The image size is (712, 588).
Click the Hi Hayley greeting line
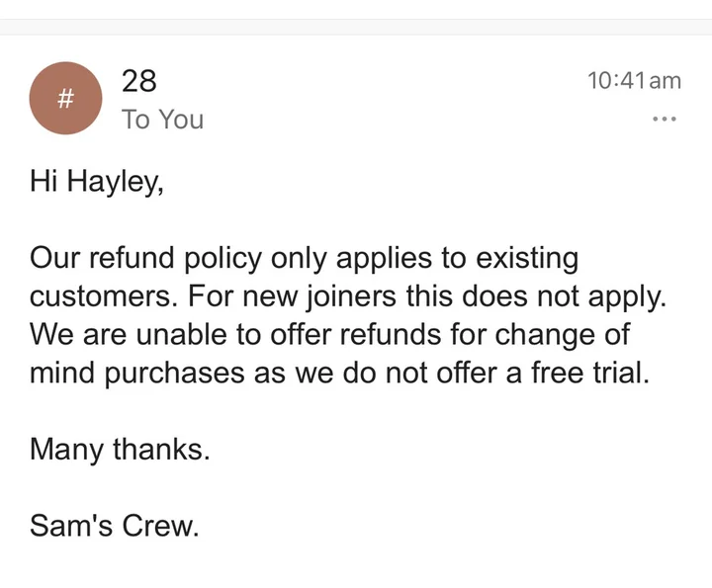pos(96,182)
